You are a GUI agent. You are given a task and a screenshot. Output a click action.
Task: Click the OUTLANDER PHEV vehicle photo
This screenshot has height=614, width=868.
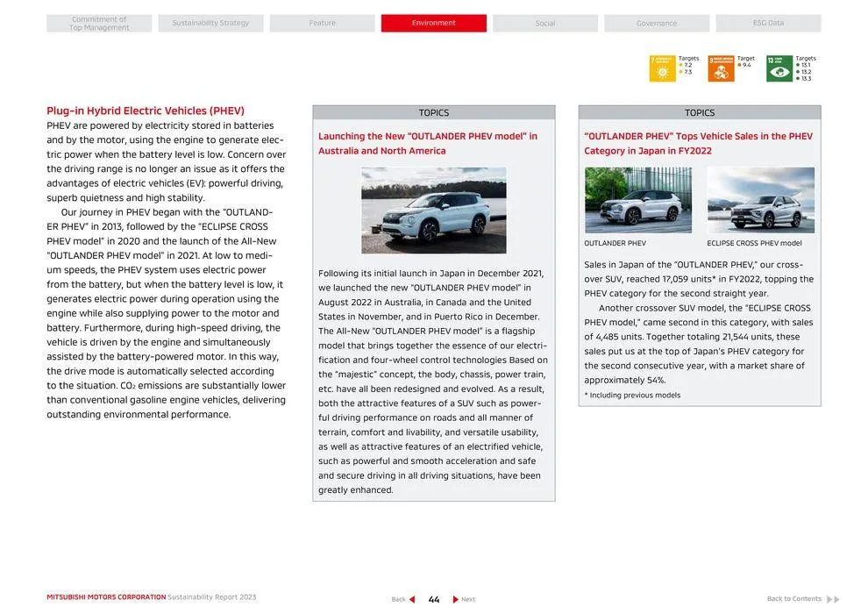(x=637, y=200)
